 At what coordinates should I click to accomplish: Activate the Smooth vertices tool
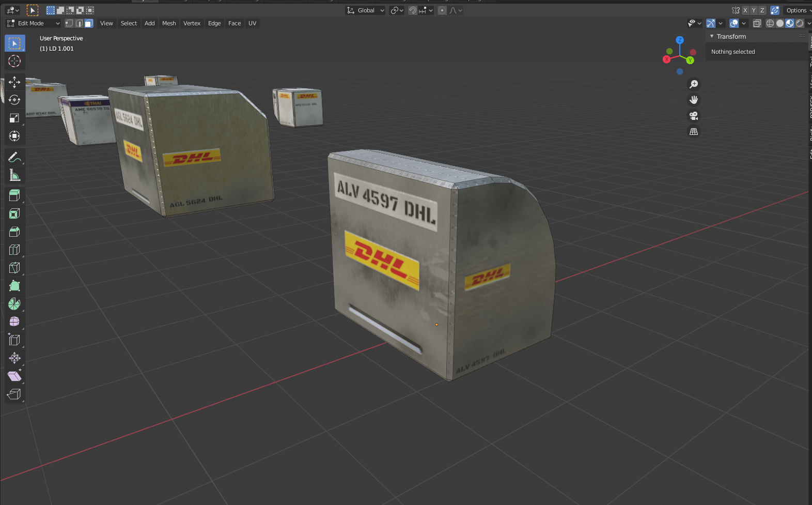tap(14, 322)
